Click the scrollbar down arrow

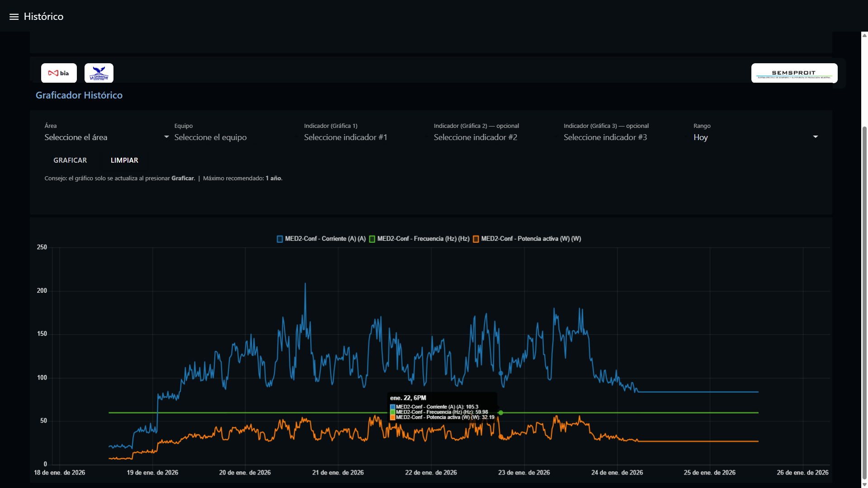point(864,484)
